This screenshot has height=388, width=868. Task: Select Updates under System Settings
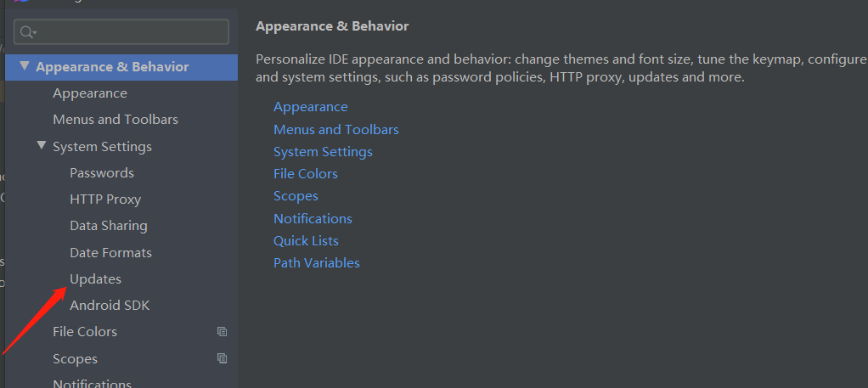95,279
